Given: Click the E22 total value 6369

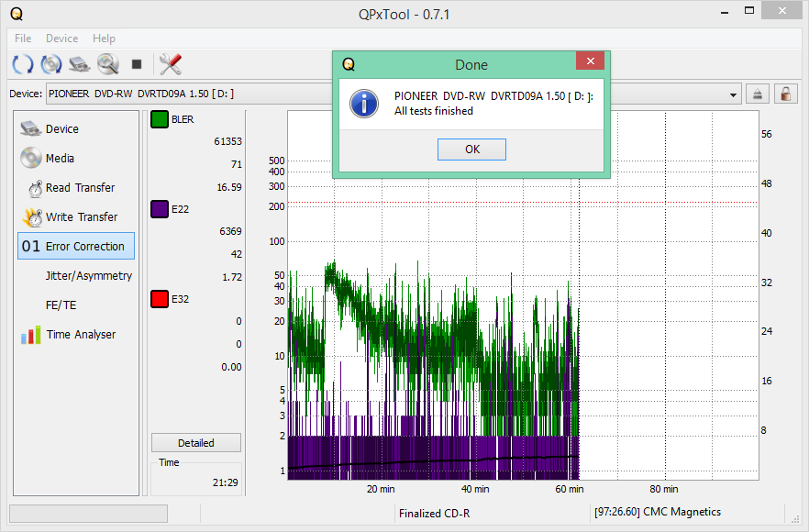Looking at the screenshot, I should pyautogui.click(x=230, y=231).
